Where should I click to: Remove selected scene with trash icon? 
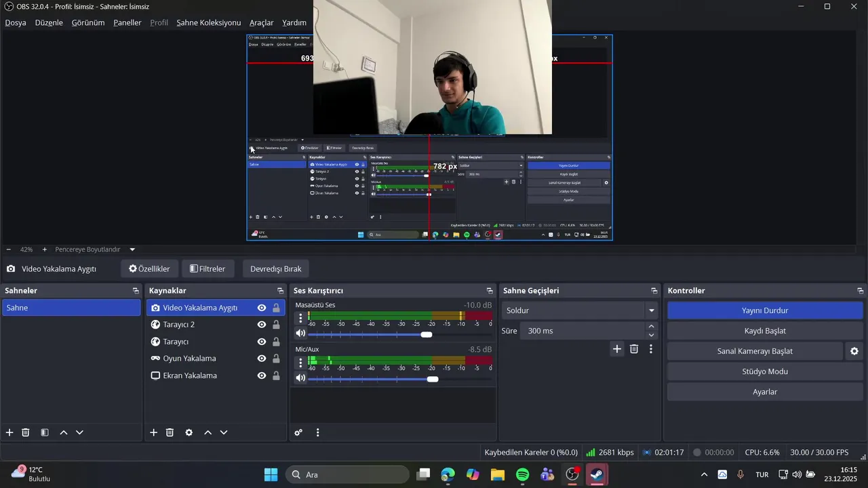pyautogui.click(x=26, y=432)
